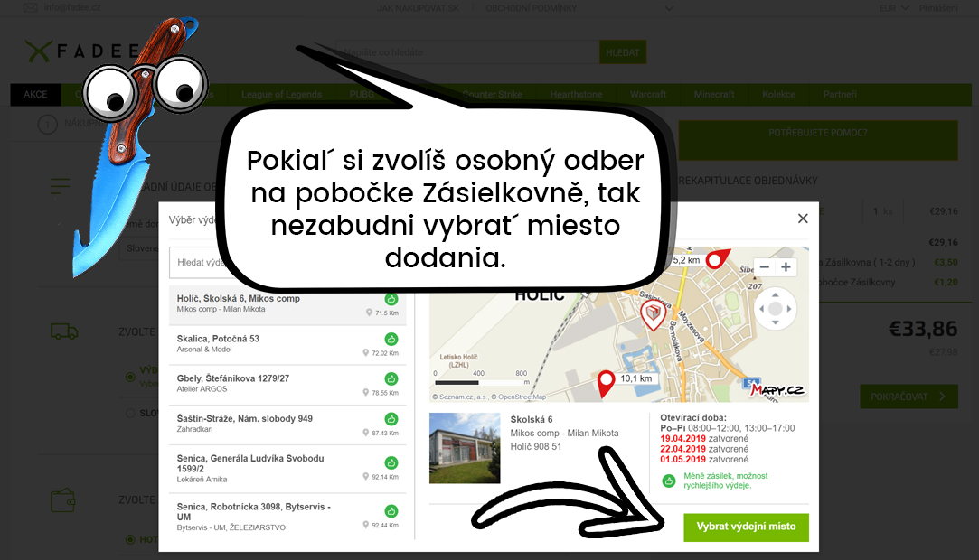Click the HLEDAT search button

tap(623, 52)
